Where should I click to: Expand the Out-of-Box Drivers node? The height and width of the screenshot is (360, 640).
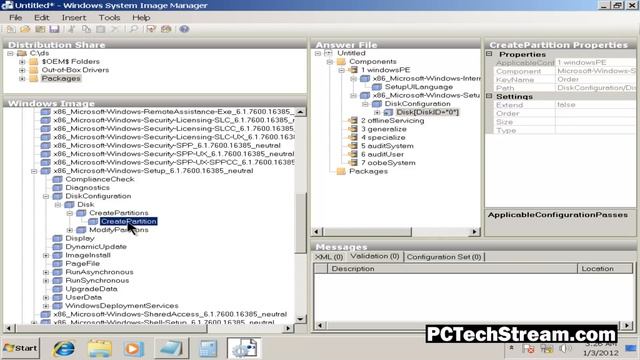tap(22, 70)
